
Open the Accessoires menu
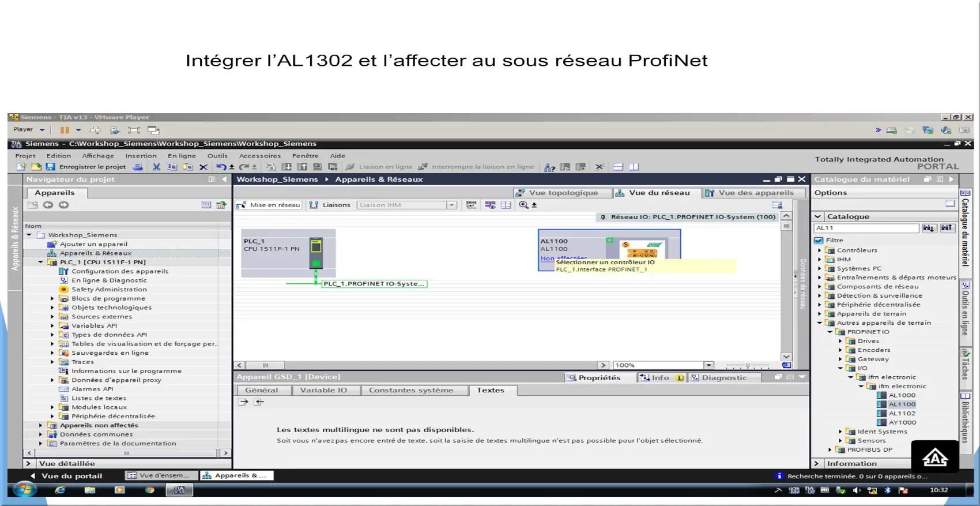pos(260,156)
